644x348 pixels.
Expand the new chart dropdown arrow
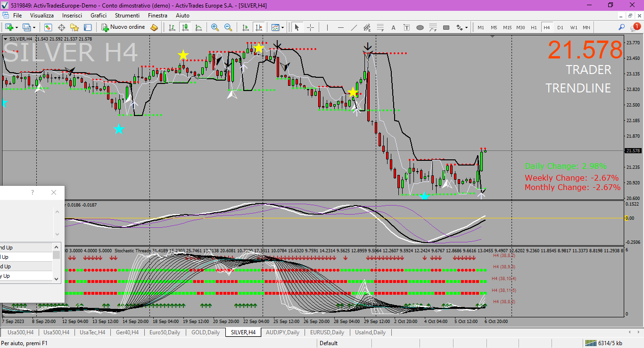pos(17,27)
